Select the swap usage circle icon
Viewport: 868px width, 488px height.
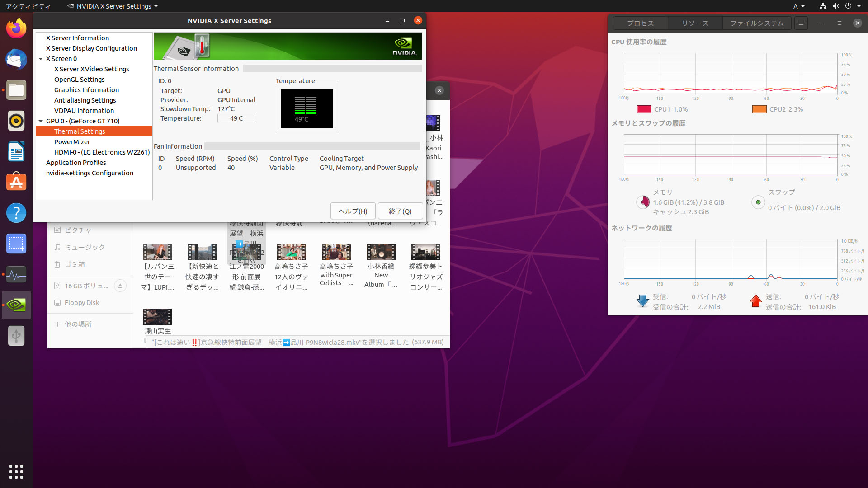(x=758, y=202)
